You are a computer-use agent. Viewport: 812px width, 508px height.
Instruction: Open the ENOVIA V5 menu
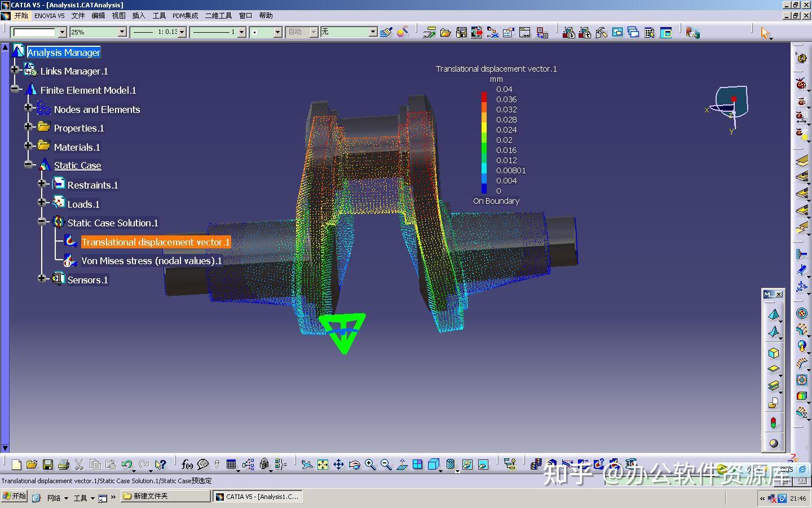49,16
